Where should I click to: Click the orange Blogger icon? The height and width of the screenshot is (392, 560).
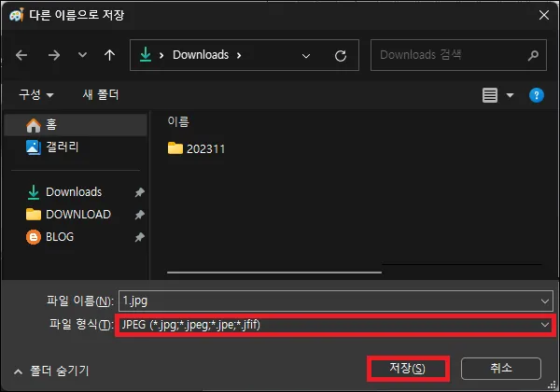(34, 237)
